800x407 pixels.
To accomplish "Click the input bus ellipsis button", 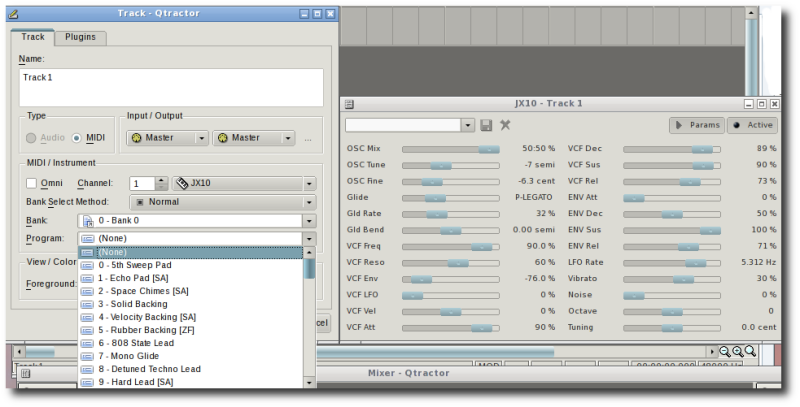I will click(x=308, y=139).
